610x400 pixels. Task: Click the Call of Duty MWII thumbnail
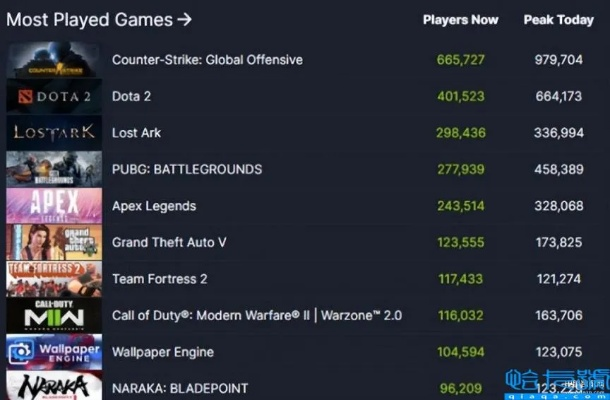54,315
